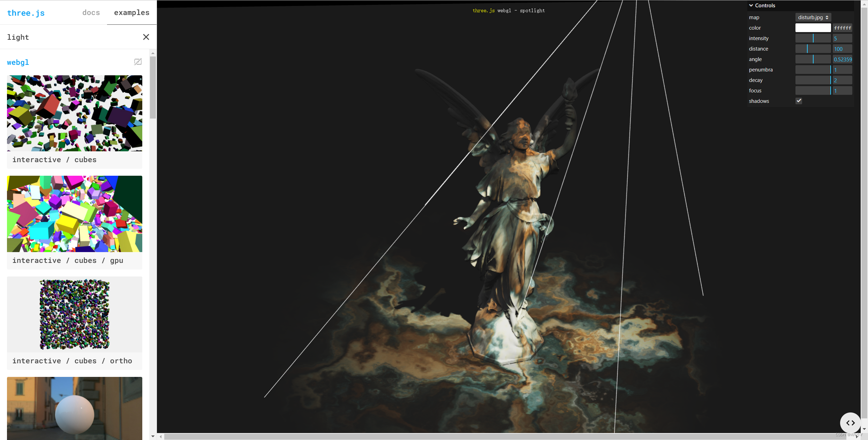Edit the distance value field showing 100
The image size is (868, 440).
click(842, 48)
